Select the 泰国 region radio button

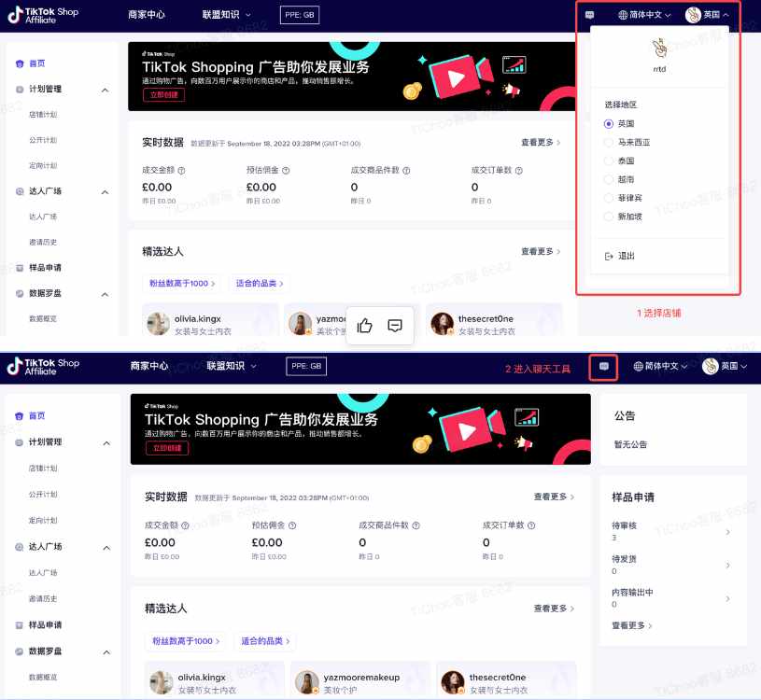608,161
